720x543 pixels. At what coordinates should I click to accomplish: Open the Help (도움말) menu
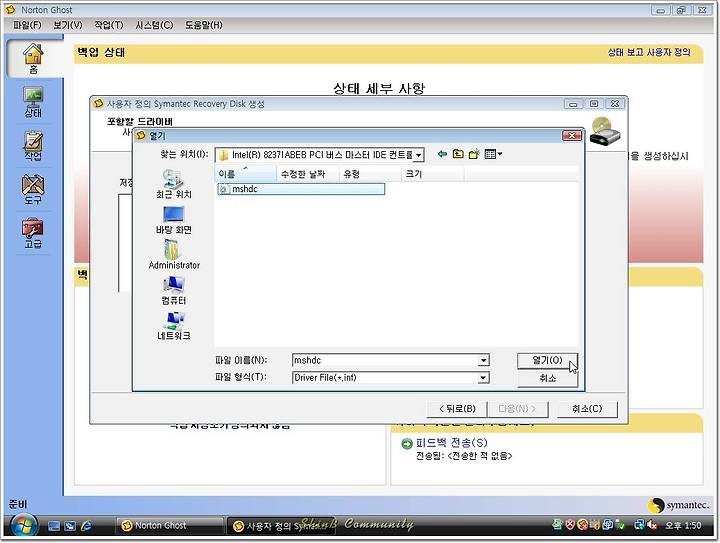[x=203, y=25]
